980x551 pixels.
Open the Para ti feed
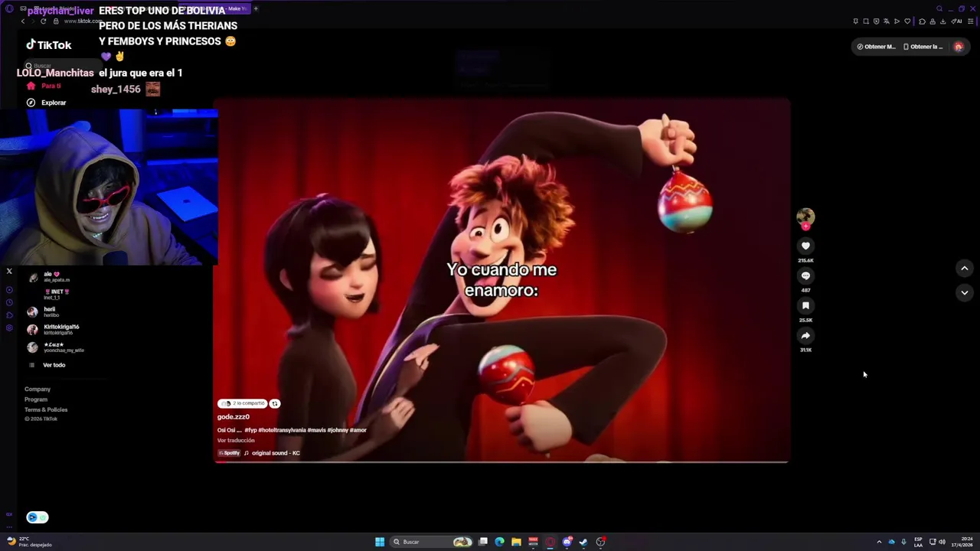pyautogui.click(x=44, y=86)
